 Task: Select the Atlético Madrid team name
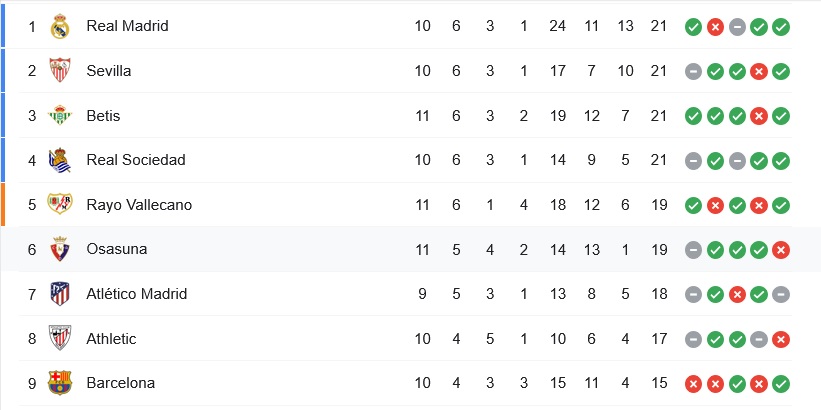[139, 294]
